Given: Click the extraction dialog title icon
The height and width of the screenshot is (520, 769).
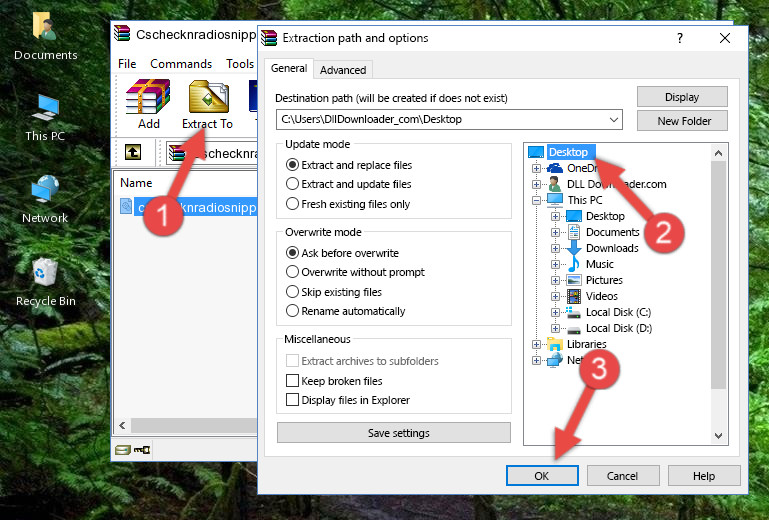Looking at the screenshot, I should pyautogui.click(x=269, y=38).
